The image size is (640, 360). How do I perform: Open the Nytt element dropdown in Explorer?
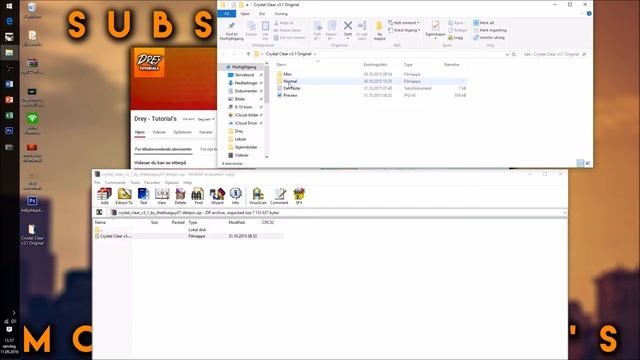pos(403,23)
